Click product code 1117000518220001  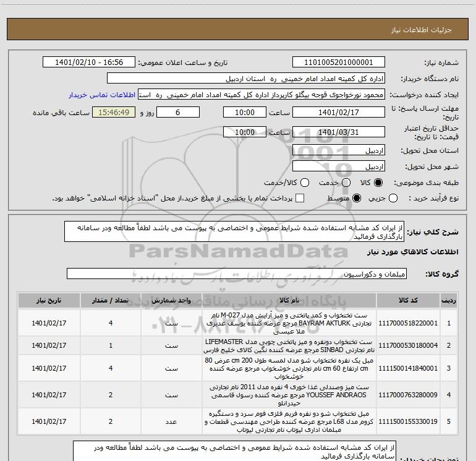[408, 323]
